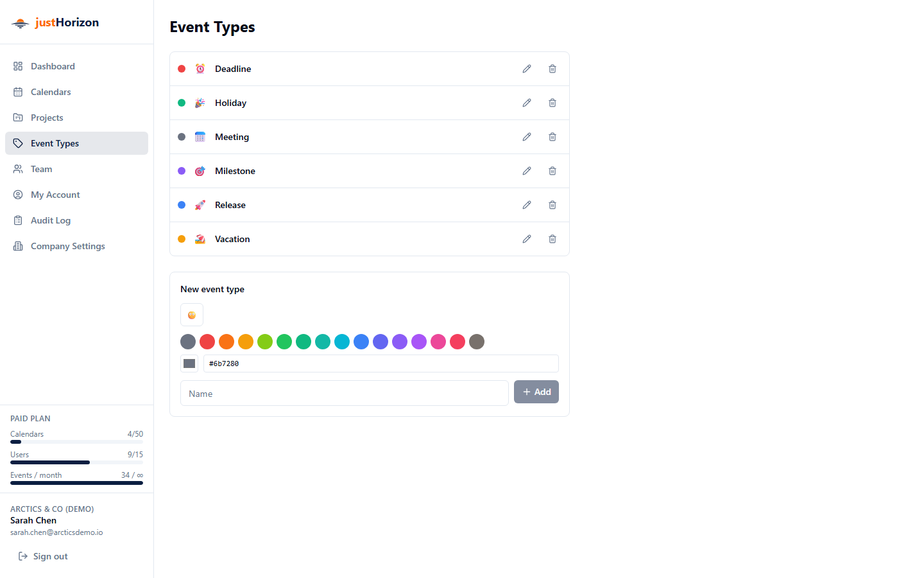Choose the amber color swatch

point(246,342)
